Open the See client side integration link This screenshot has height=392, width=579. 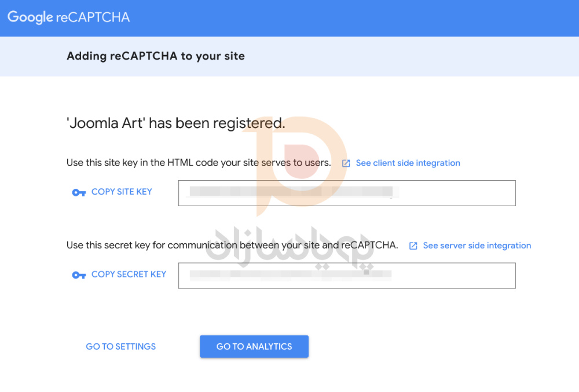click(408, 163)
